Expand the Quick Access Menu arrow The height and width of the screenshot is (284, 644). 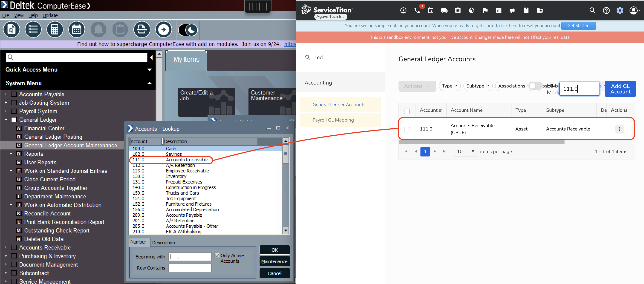[x=150, y=70]
